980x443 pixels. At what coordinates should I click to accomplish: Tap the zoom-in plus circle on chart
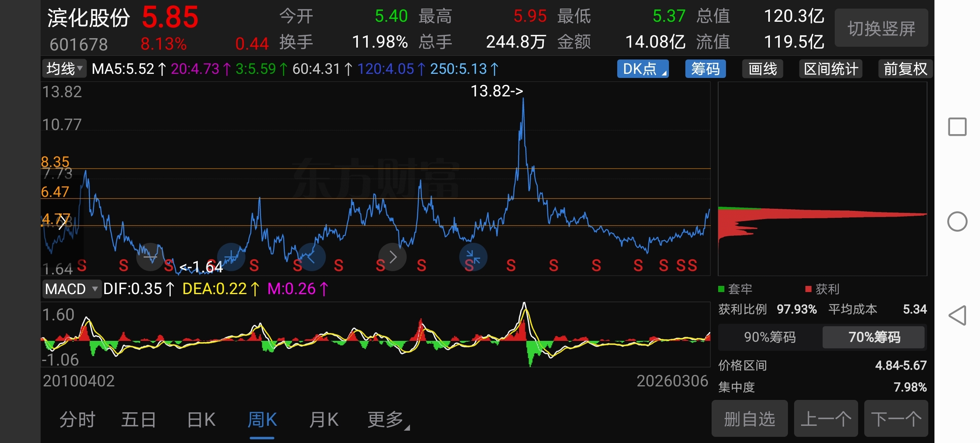pos(231,257)
